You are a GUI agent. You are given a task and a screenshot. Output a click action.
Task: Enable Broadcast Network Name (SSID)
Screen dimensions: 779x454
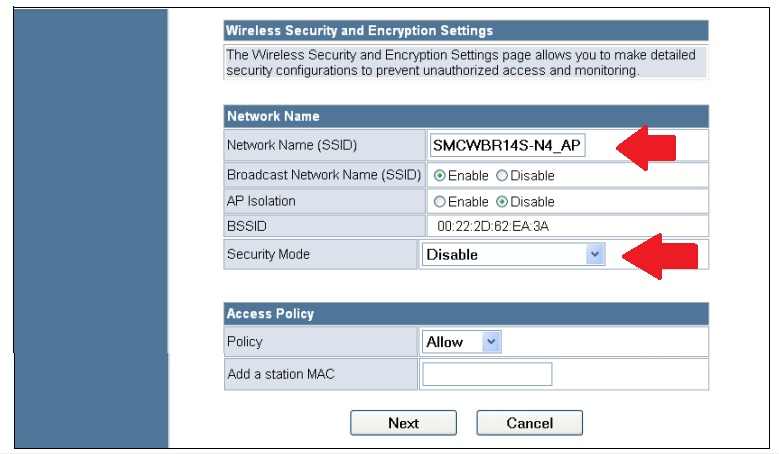(440, 176)
